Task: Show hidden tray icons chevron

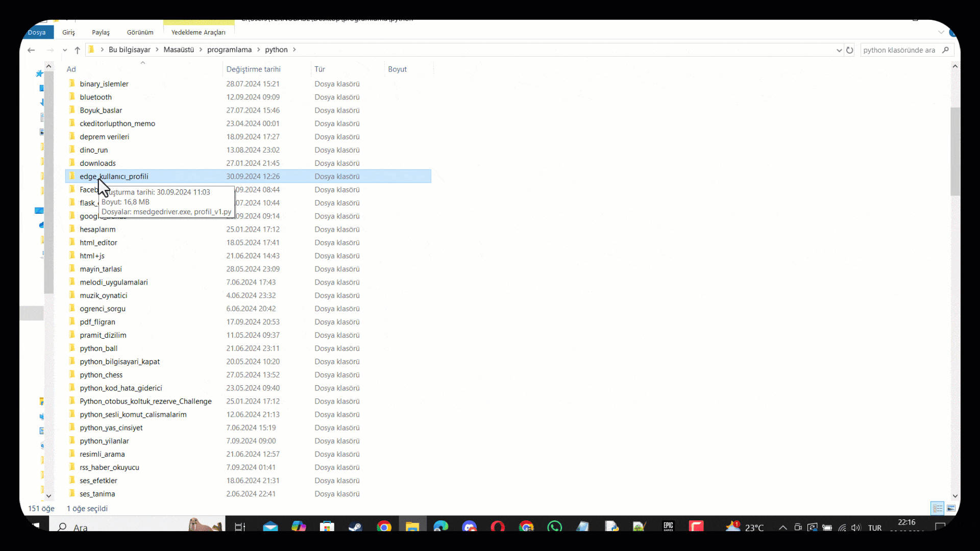Action: click(x=782, y=528)
